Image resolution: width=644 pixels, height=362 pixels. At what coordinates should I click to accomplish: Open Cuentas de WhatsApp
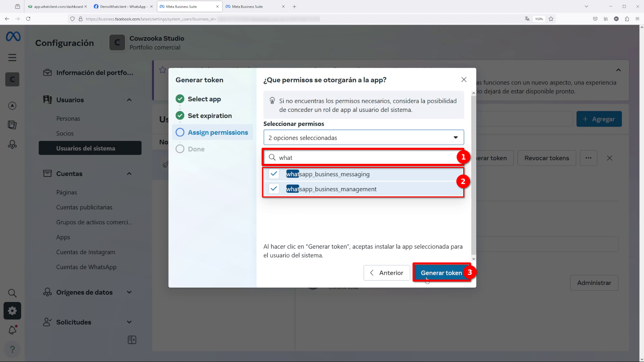[86, 267]
